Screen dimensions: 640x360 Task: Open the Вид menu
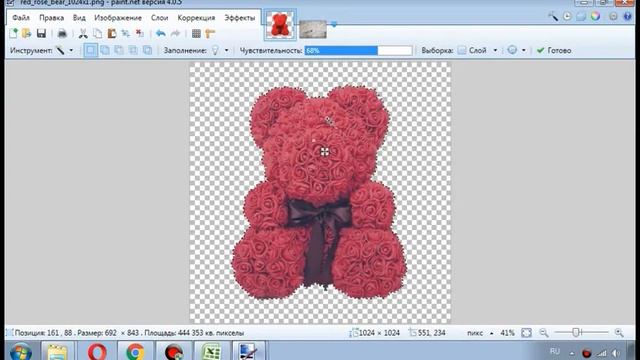click(79, 18)
